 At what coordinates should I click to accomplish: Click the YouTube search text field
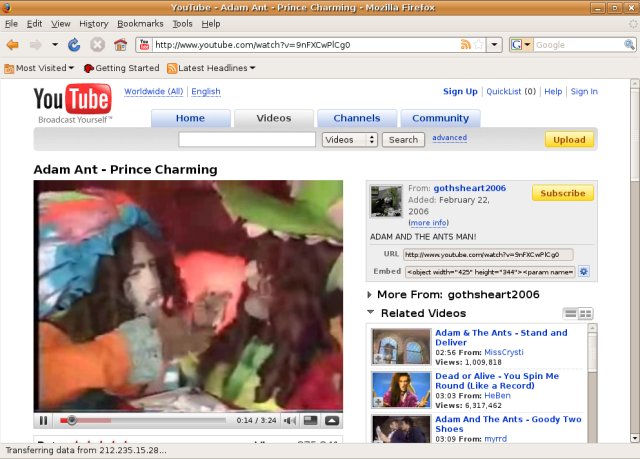[x=247, y=140]
